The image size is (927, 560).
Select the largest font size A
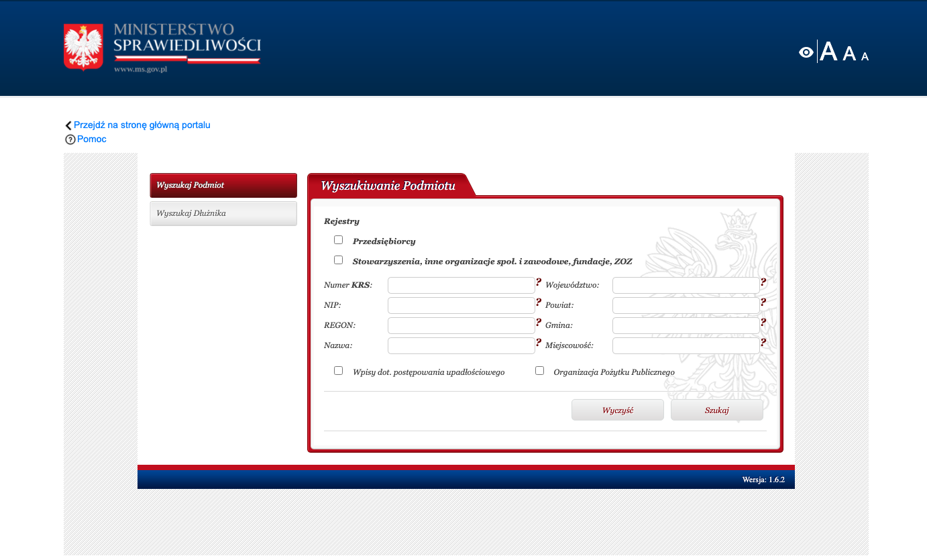[x=828, y=52]
